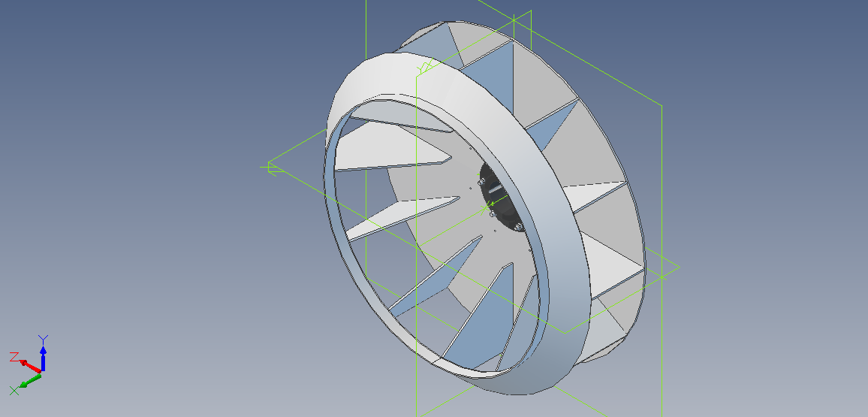Click the blue Y axis arrow
The height and width of the screenshot is (417, 868).
click(x=43, y=357)
